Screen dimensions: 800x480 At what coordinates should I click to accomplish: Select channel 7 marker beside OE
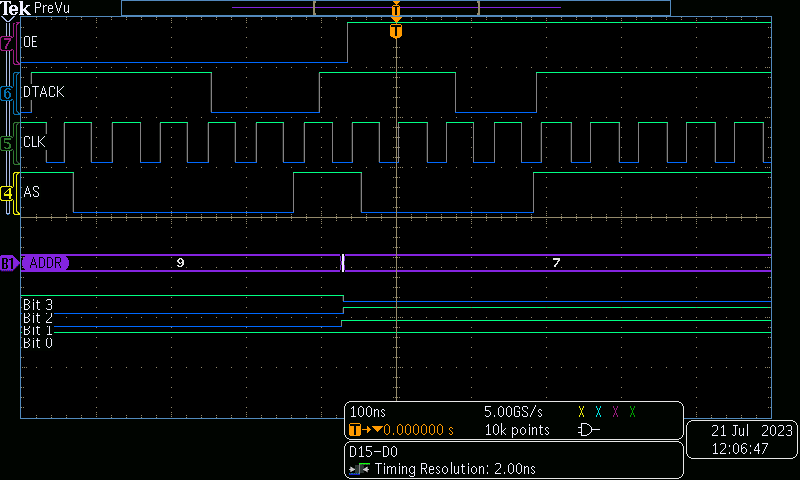[x=7, y=43]
